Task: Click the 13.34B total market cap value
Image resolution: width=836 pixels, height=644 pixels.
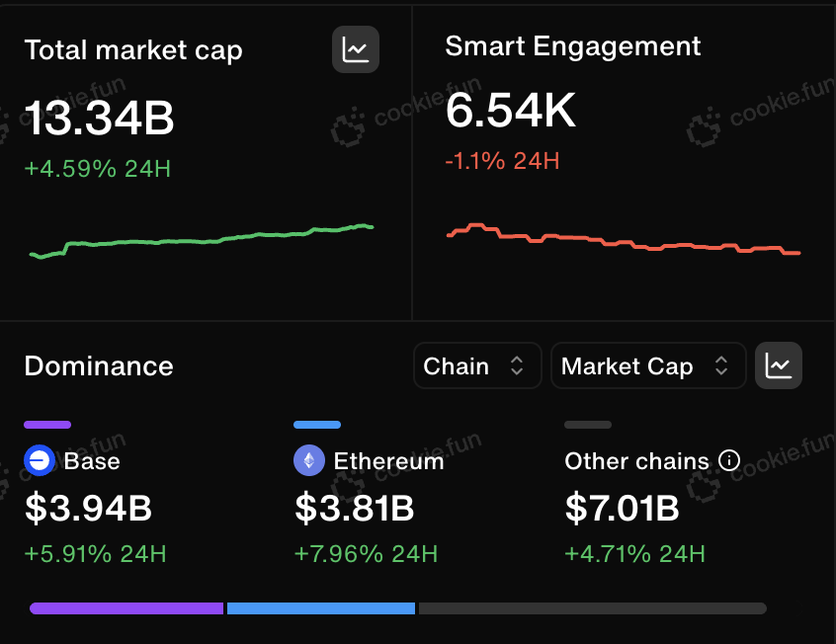Action: pos(99,118)
